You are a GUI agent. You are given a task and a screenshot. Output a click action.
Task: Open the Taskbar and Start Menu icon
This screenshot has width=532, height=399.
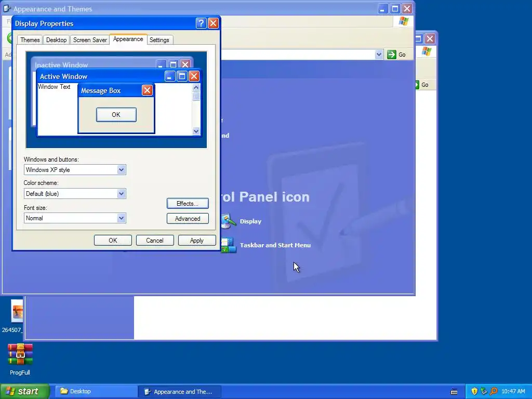click(229, 245)
